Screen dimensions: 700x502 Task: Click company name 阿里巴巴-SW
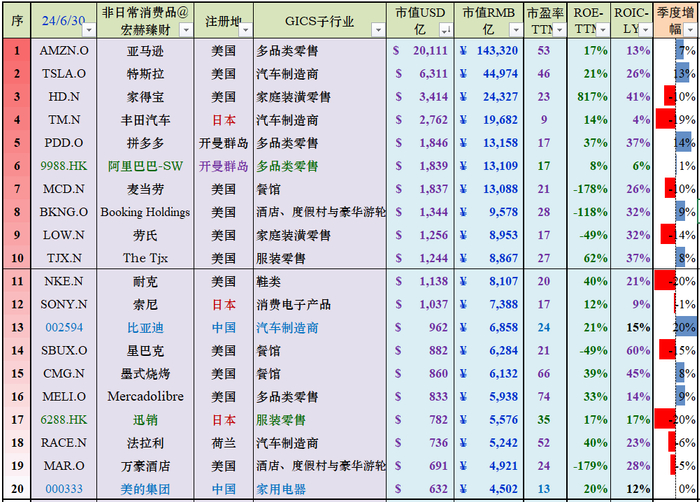(146, 166)
